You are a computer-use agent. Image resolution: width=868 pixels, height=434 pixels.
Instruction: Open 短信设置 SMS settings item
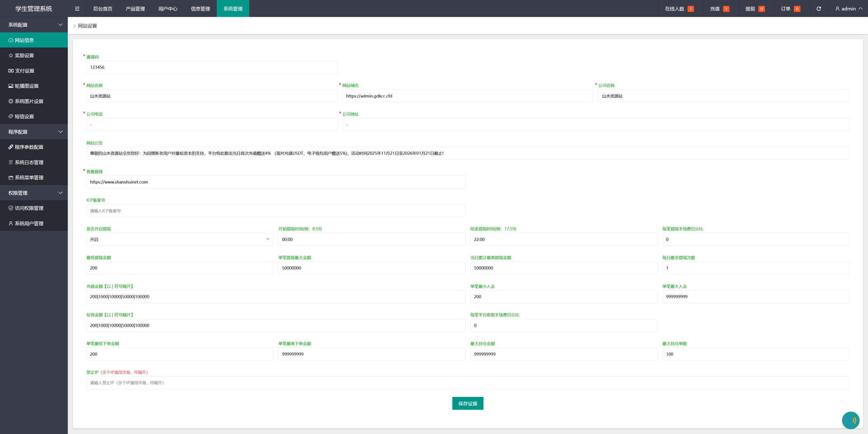click(24, 116)
